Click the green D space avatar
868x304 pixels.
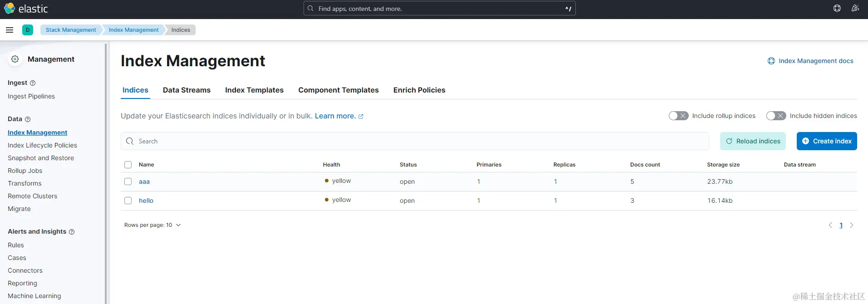pyautogui.click(x=28, y=30)
